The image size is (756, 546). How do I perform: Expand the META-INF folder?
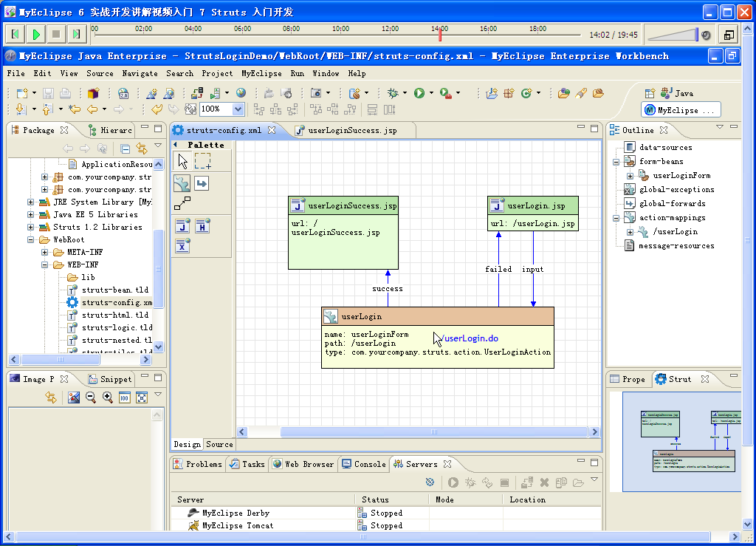click(45, 252)
